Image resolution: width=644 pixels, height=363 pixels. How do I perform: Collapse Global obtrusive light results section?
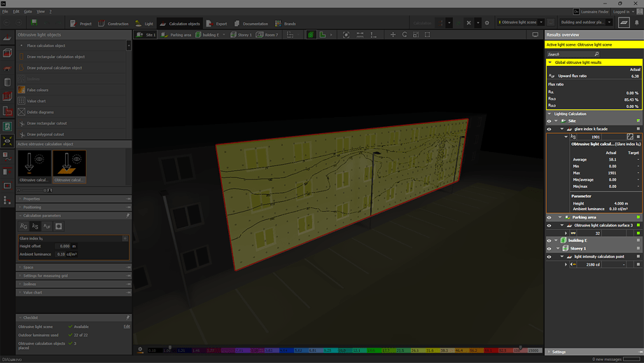pos(550,62)
